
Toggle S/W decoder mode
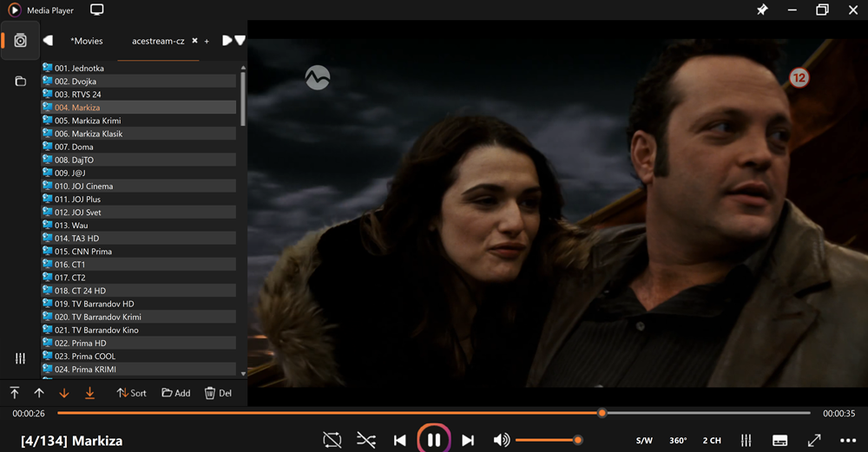pos(644,441)
